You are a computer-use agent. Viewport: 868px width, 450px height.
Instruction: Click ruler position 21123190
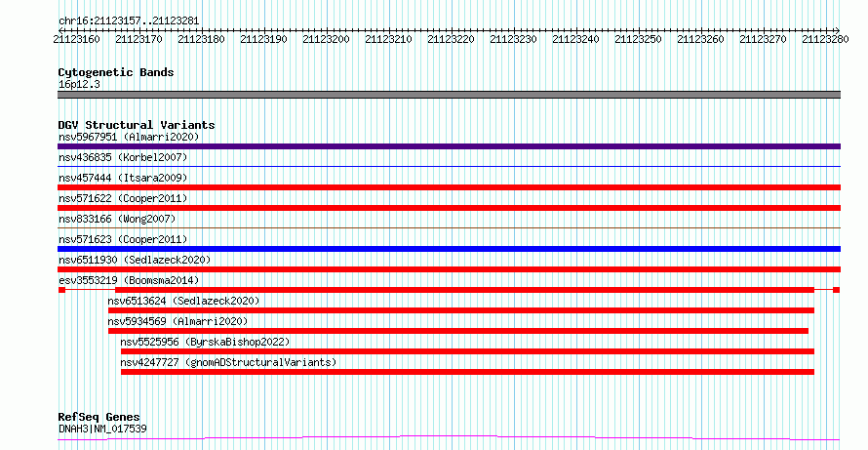(x=263, y=39)
